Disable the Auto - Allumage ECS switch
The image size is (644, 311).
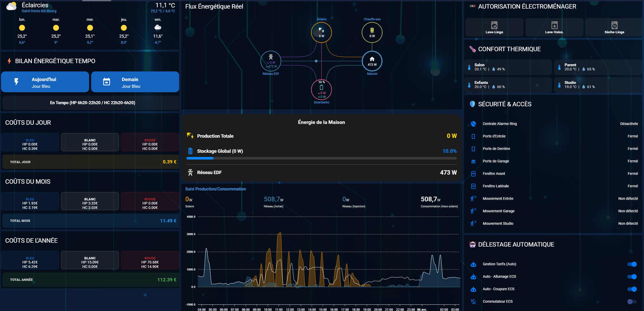[x=632, y=277]
